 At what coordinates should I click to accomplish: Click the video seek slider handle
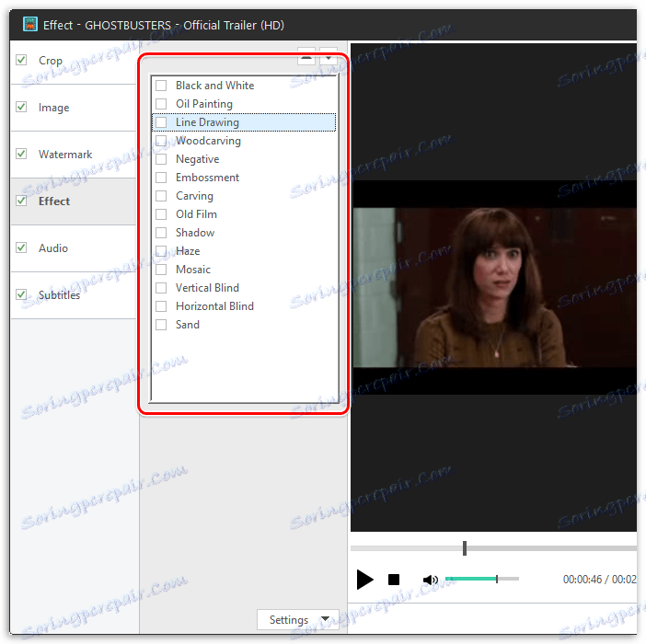point(465,548)
